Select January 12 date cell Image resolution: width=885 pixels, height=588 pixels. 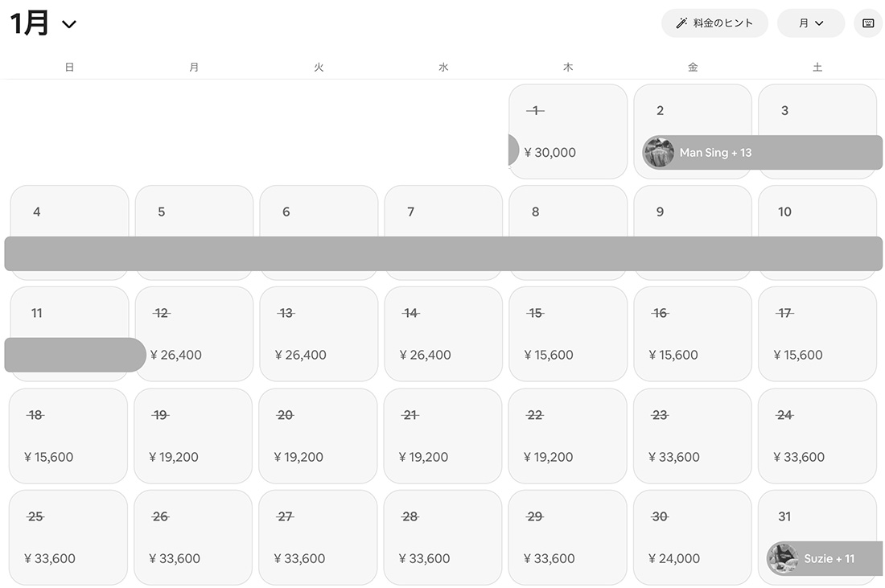(x=194, y=334)
